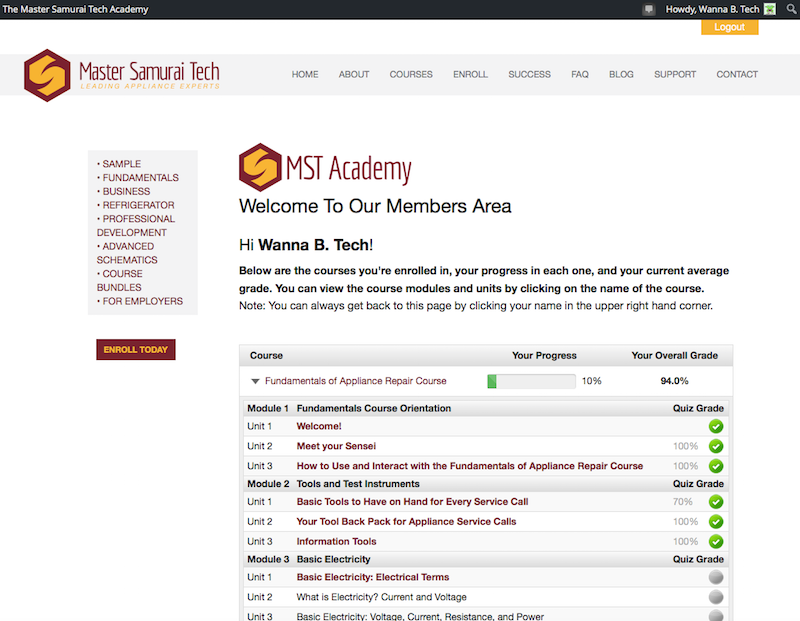Viewport: 800px width, 621px height.
Task: Open Fundamentals of Appliance Repair Course link
Action: coord(356,381)
